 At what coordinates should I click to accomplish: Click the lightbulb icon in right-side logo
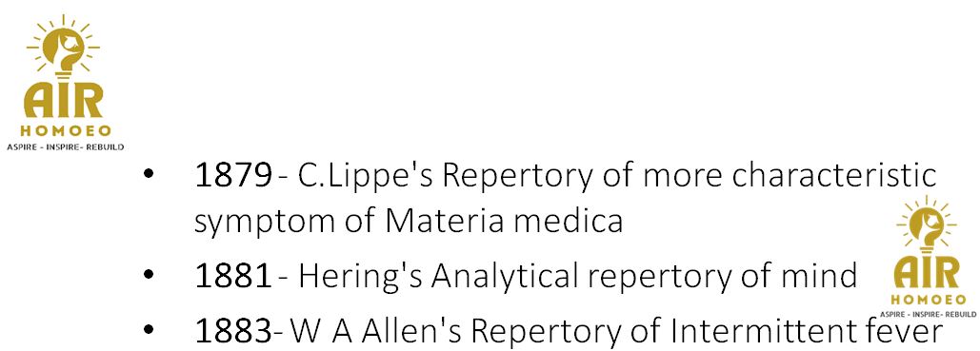(928, 224)
